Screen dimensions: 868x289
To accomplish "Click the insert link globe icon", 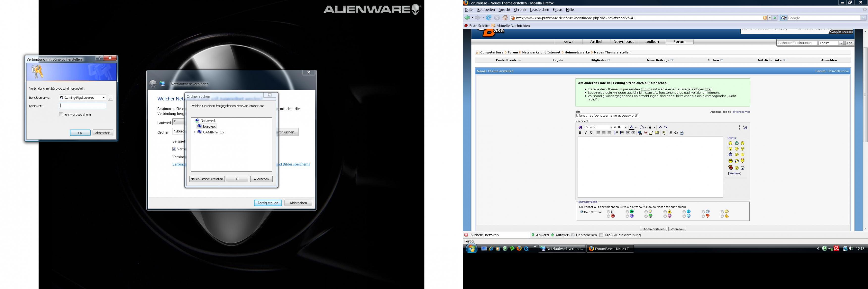I will 640,133.
